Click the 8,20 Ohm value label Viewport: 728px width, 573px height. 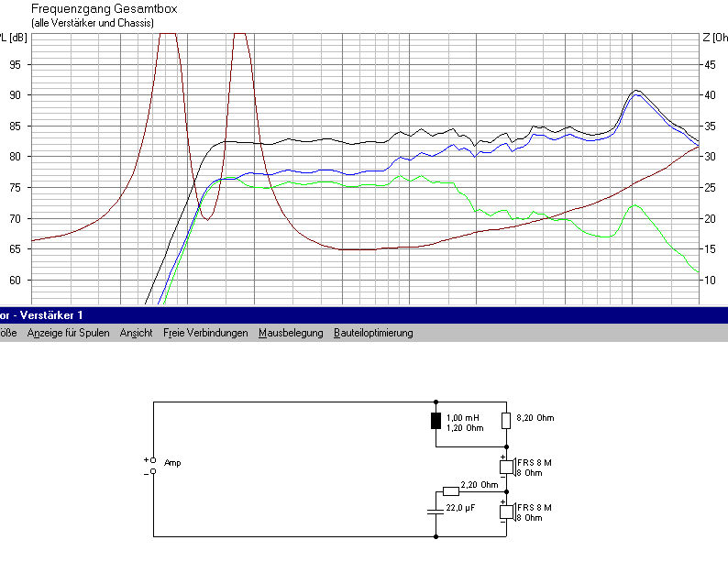[x=535, y=418]
